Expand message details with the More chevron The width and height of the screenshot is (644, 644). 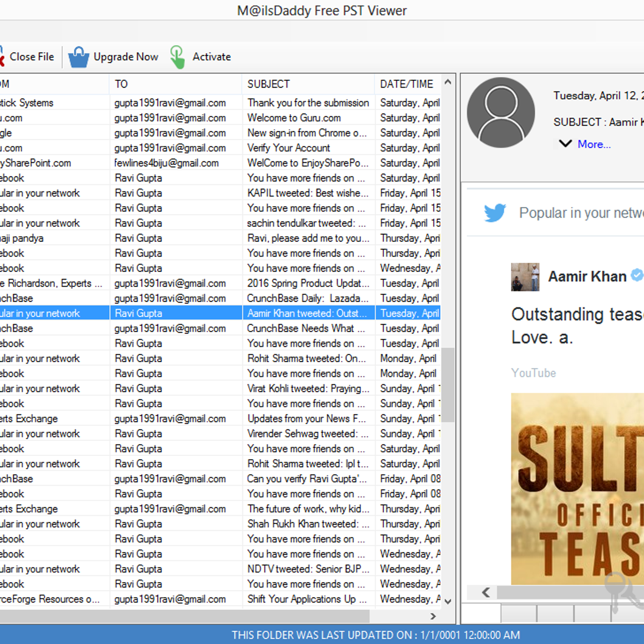tap(566, 143)
